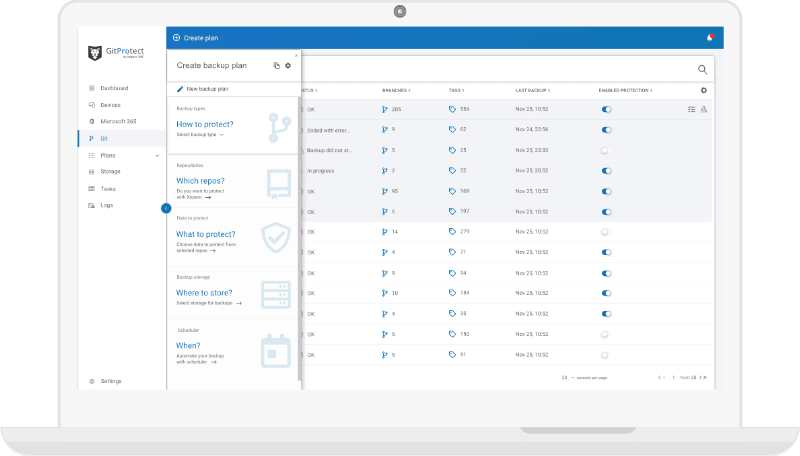Click the repository graphic on Which repos card

tap(279, 183)
